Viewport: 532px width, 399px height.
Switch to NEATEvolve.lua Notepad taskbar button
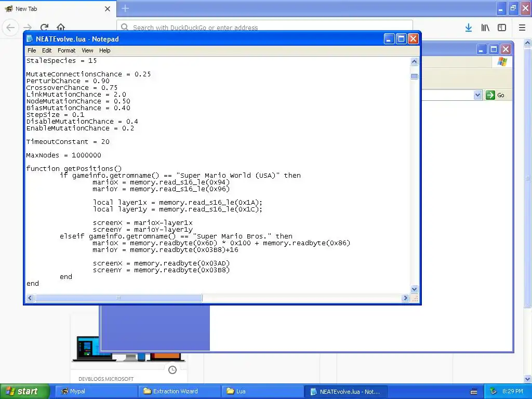pyautogui.click(x=345, y=392)
